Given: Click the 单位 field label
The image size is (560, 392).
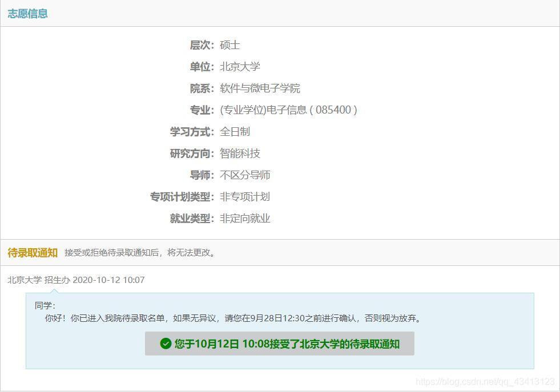Looking at the screenshot, I should (x=202, y=67).
